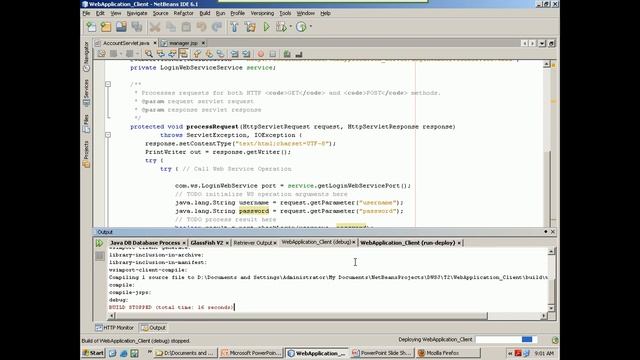The width and height of the screenshot is (640, 360).
Task: Switch to Mozilla Firefox taskbar window
Action: [x=449, y=353]
